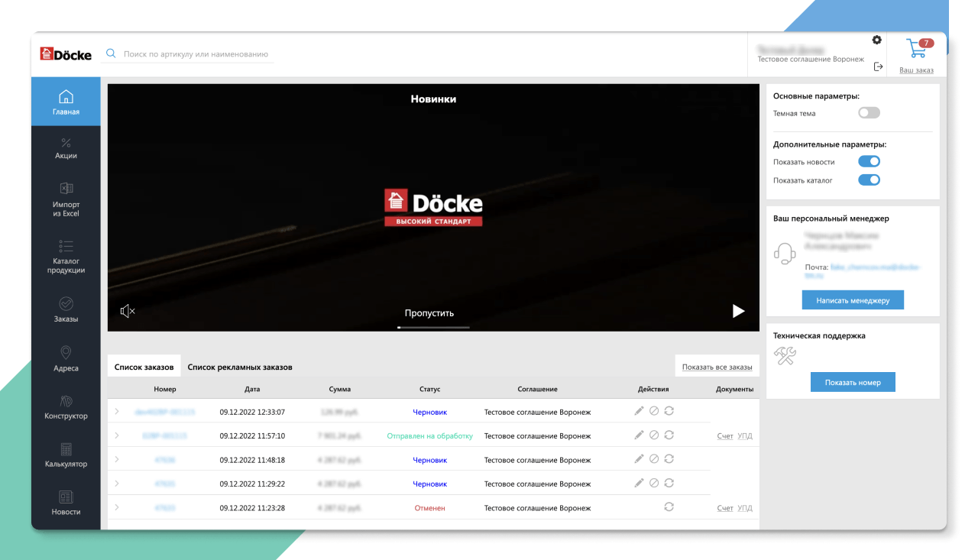Open the settings gear in the header
Screen dimensions: 978x560
tap(876, 40)
